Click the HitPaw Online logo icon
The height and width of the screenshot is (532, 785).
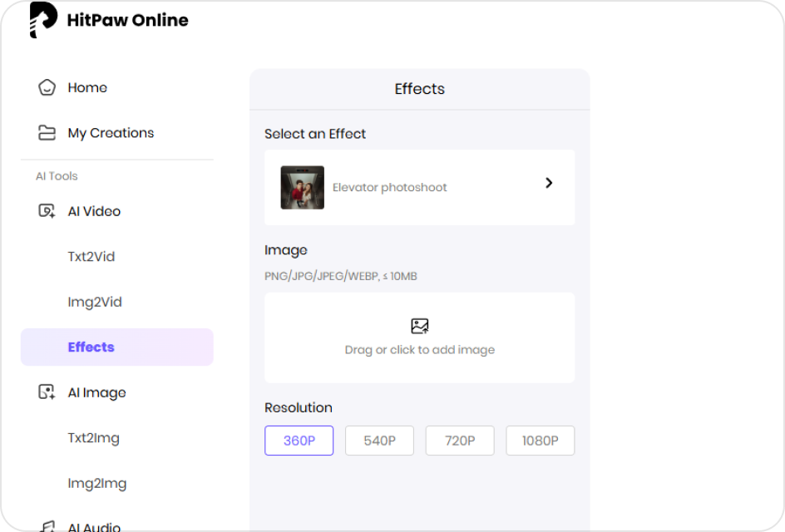tap(43, 20)
